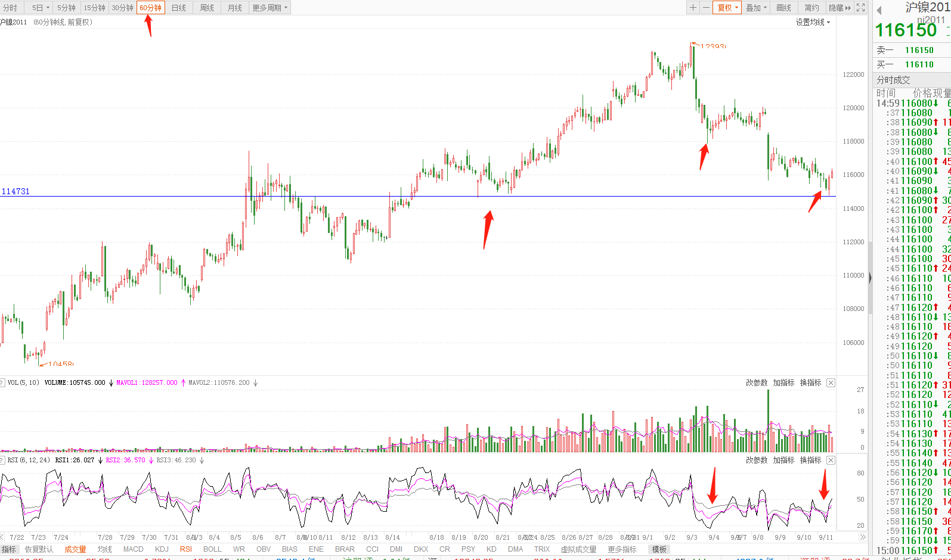Click 换指标 in the RSI panel
Image resolution: width=951 pixels, height=560 pixels.
pos(810,460)
